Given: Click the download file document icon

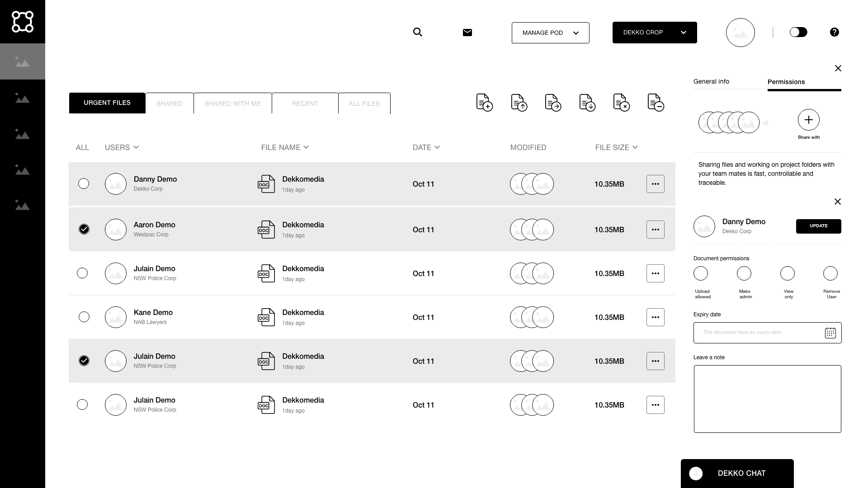Looking at the screenshot, I should 587,103.
